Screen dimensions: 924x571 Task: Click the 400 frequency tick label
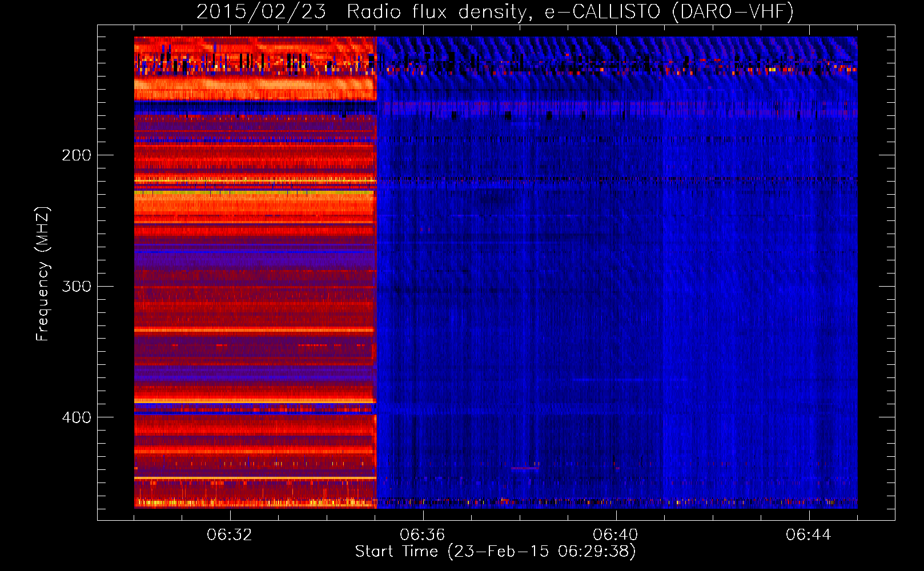(77, 417)
